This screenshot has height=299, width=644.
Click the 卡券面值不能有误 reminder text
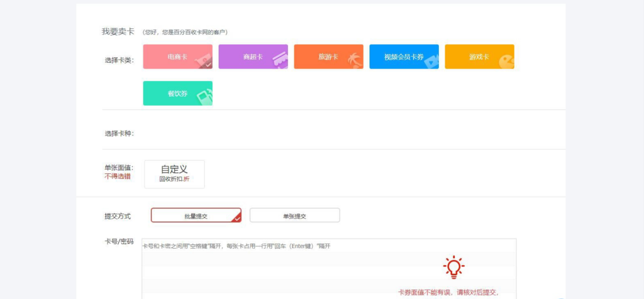coord(448,292)
